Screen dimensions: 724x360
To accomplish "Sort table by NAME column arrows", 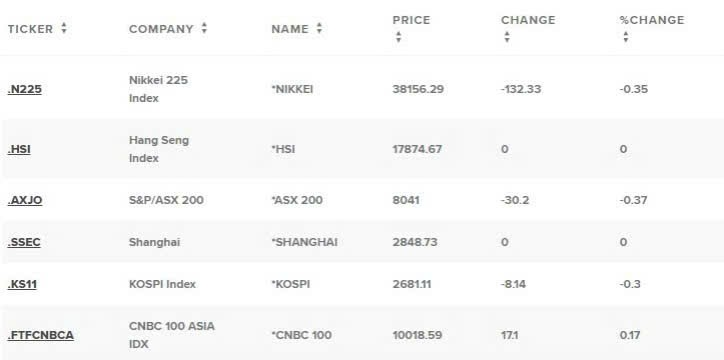I will [319, 29].
